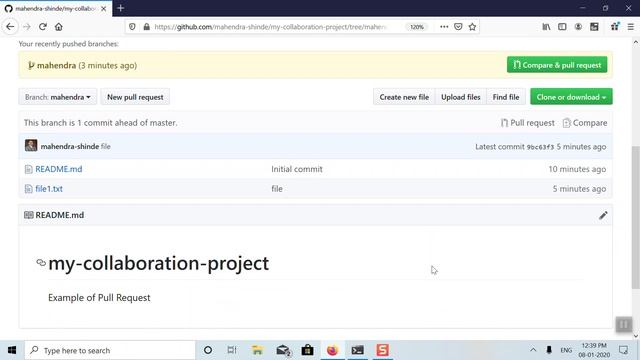Click the 120% zoom level indicator
Image resolution: width=640 pixels, height=360 pixels.
(x=417, y=27)
